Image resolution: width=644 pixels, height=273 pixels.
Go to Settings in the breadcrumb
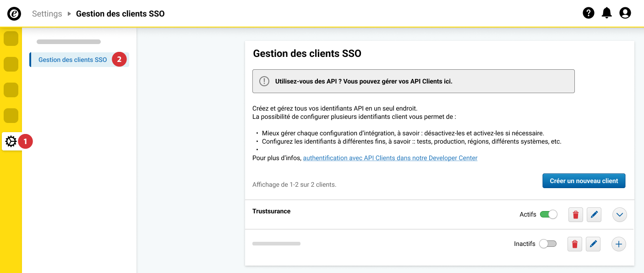(47, 14)
